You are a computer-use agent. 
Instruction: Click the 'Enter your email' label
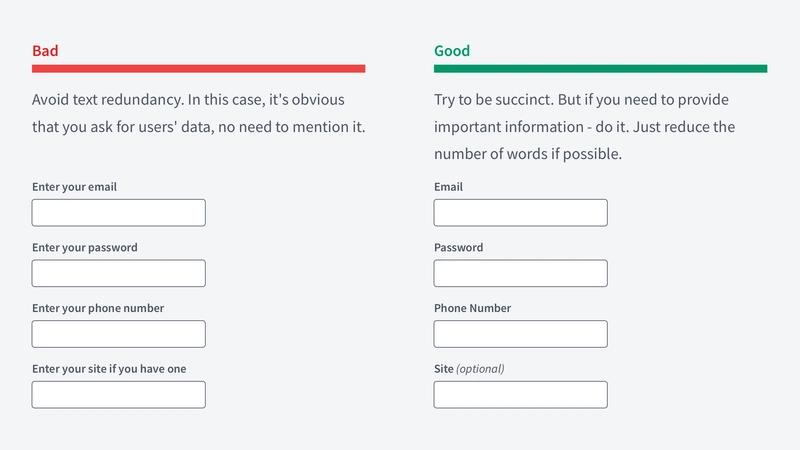tap(74, 187)
